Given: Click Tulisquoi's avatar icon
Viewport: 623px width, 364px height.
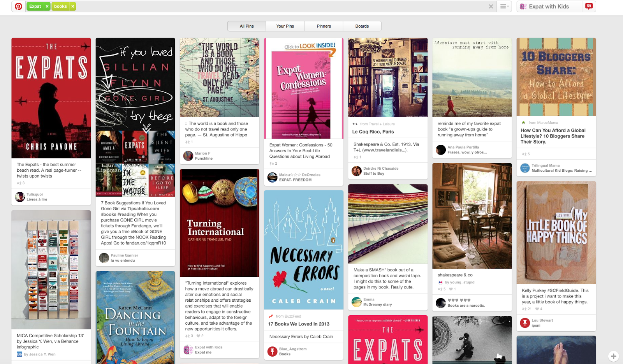Looking at the screenshot, I should pyautogui.click(x=20, y=197).
